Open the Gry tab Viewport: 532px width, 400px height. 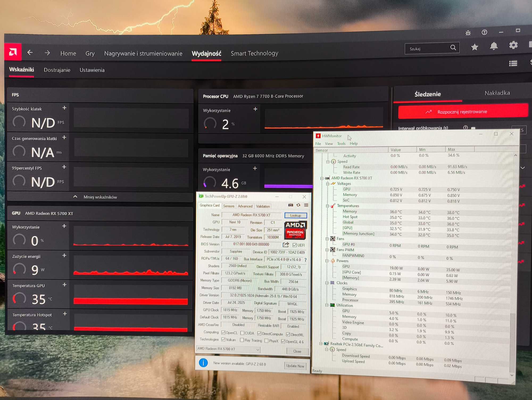(90, 54)
